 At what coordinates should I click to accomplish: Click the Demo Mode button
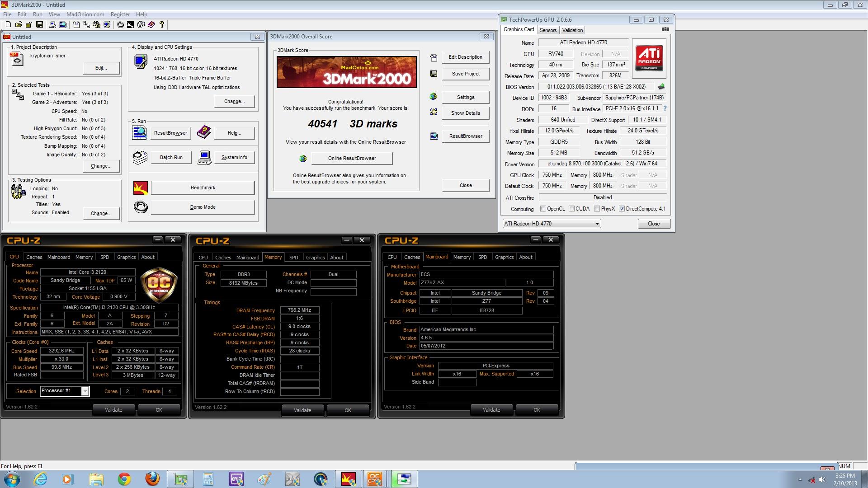coord(203,207)
